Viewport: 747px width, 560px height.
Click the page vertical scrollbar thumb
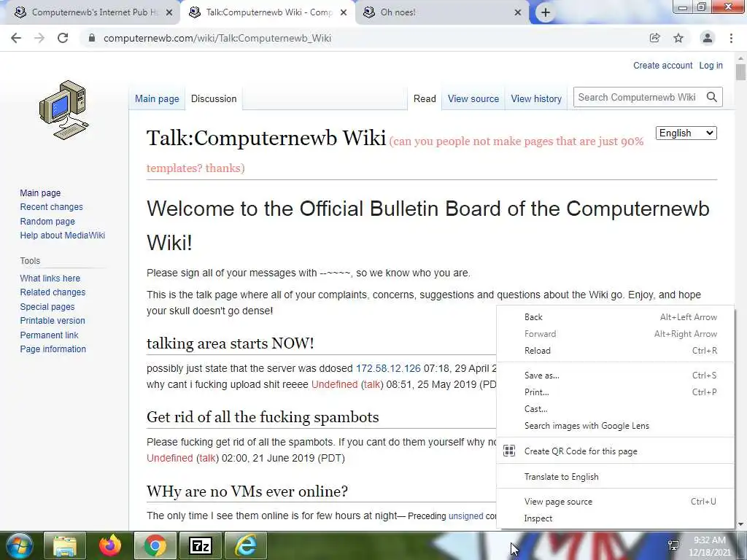(740, 72)
